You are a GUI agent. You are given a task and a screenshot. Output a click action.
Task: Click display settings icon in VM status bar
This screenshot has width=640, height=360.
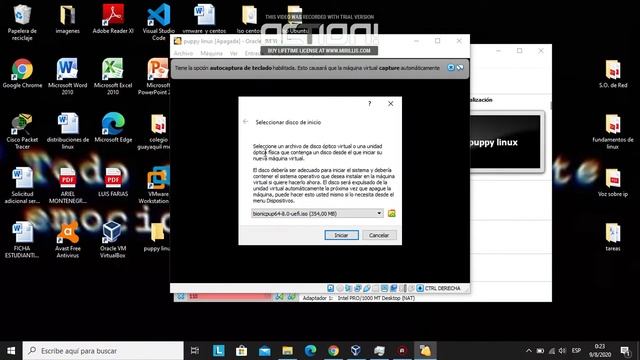[384, 289]
